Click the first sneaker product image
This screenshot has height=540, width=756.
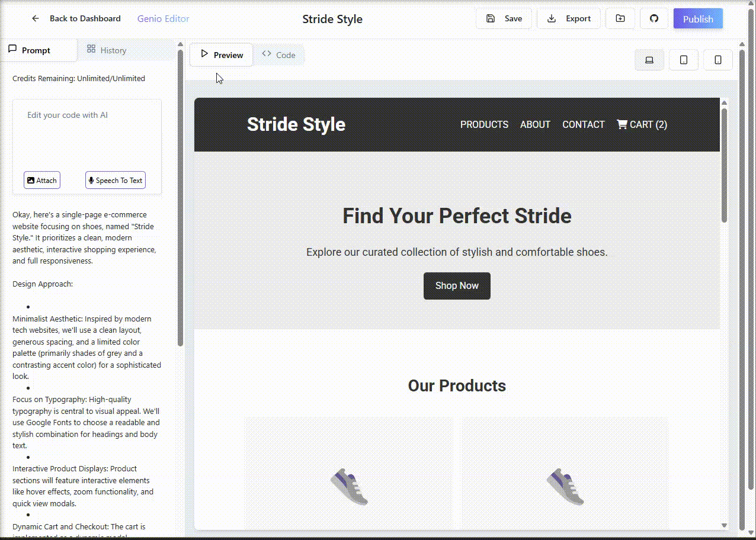pos(349,487)
